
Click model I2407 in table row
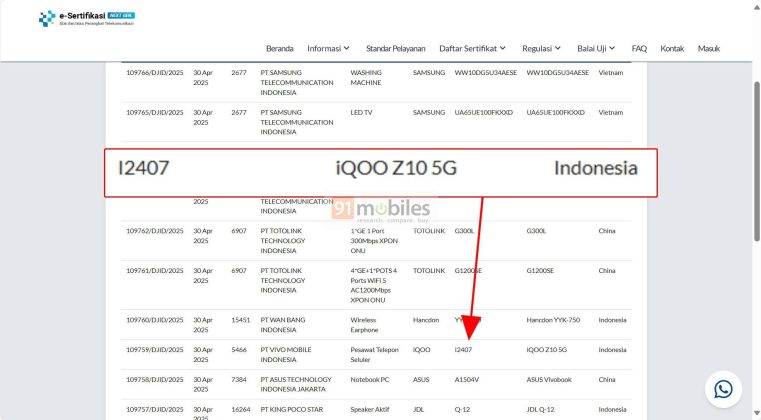coord(463,350)
